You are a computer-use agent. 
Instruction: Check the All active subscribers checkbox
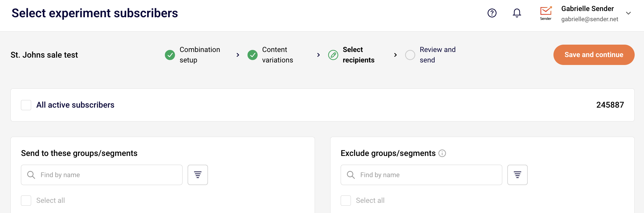pos(26,105)
